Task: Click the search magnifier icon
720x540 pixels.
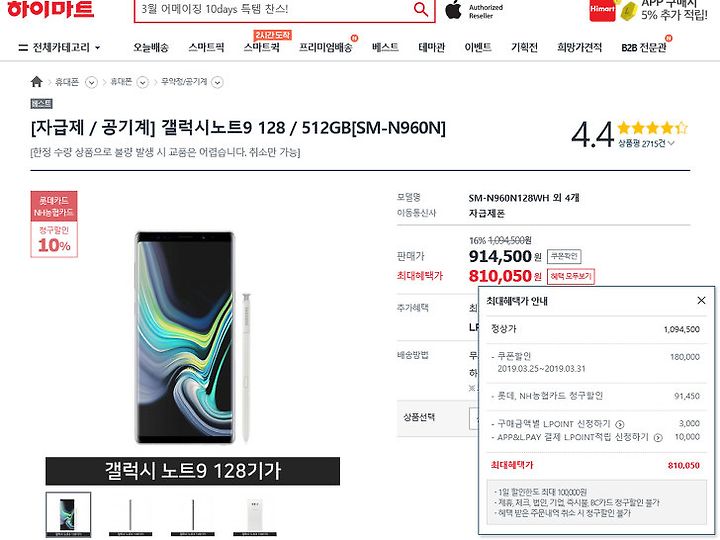Action: [x=421, y=8]
